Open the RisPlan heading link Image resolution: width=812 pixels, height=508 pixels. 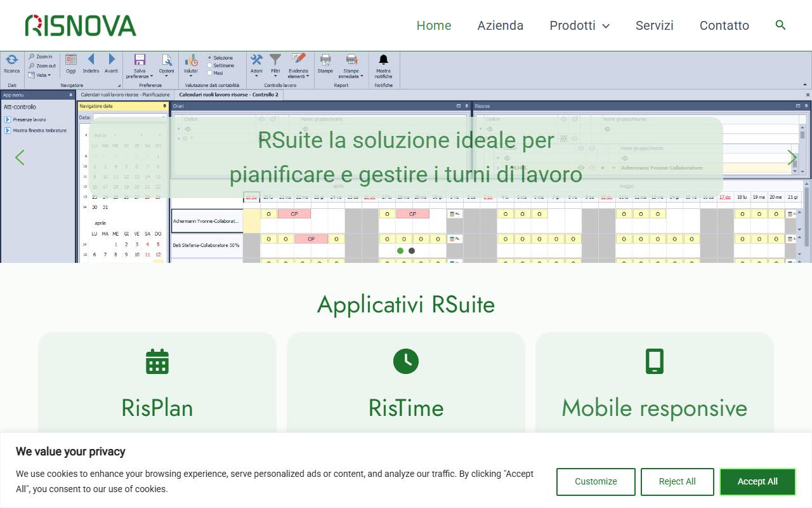(157, 408)
